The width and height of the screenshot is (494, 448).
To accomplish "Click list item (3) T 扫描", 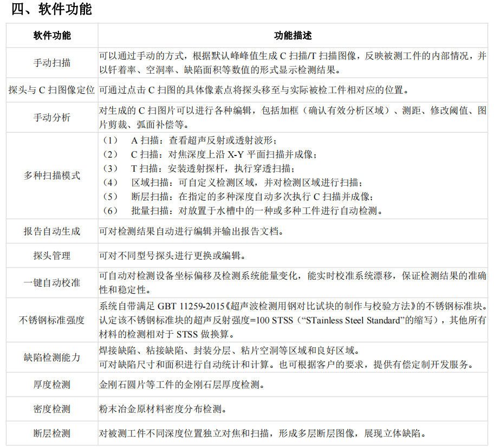I will pos(198,168).
